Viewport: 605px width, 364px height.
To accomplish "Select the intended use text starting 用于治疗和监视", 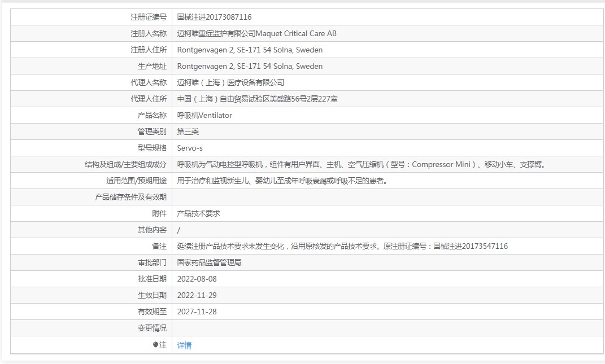I will (x=282, y=181).
